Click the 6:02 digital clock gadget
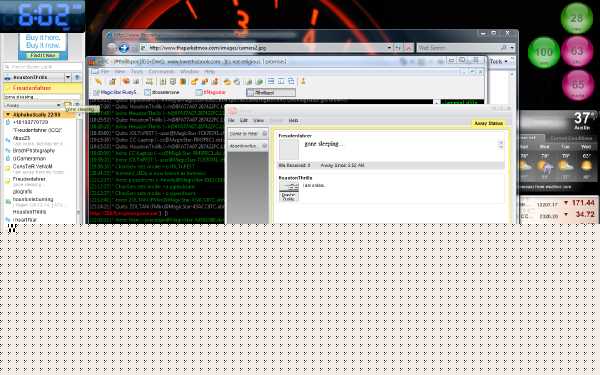The height and width of the screenshot is (375, 600). 42,16
